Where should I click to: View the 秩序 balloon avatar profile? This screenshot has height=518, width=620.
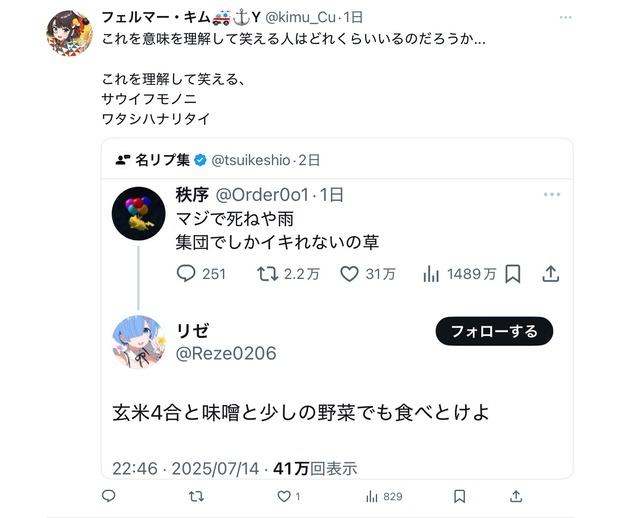coord(138,214)
